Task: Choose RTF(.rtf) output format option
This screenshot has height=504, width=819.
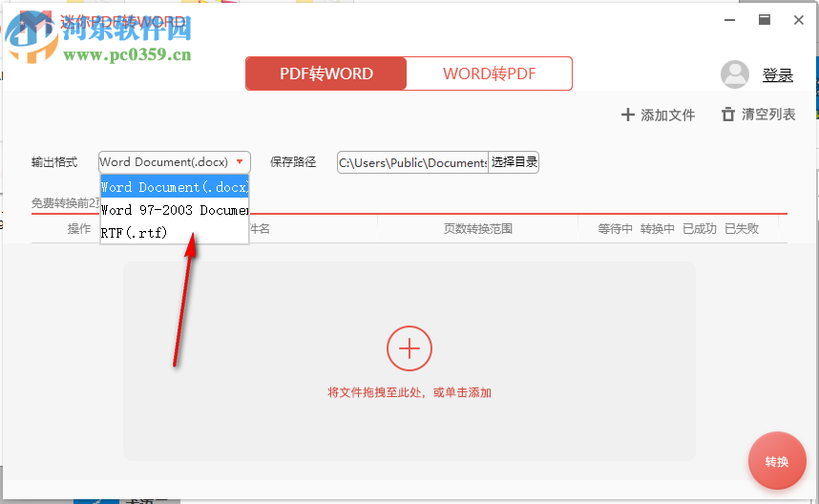Action: [175, 232]
